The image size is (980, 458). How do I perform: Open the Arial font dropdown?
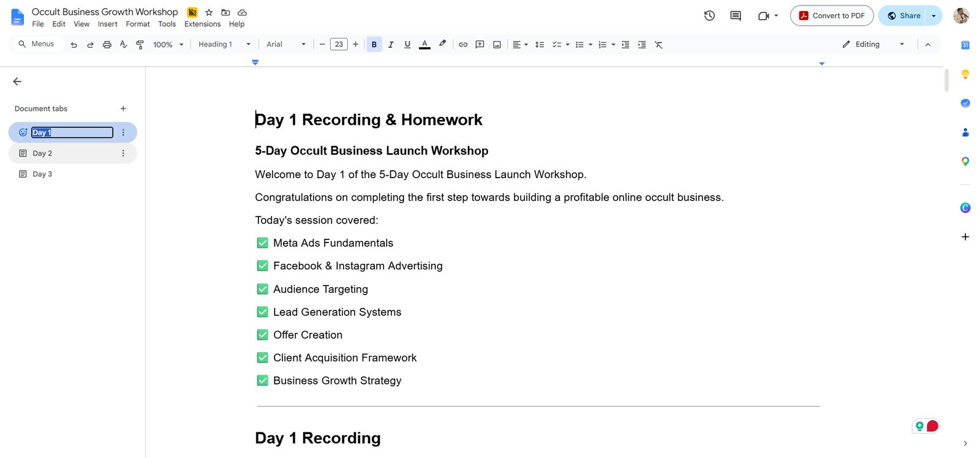pyautogui.click(x=286, y=45)
